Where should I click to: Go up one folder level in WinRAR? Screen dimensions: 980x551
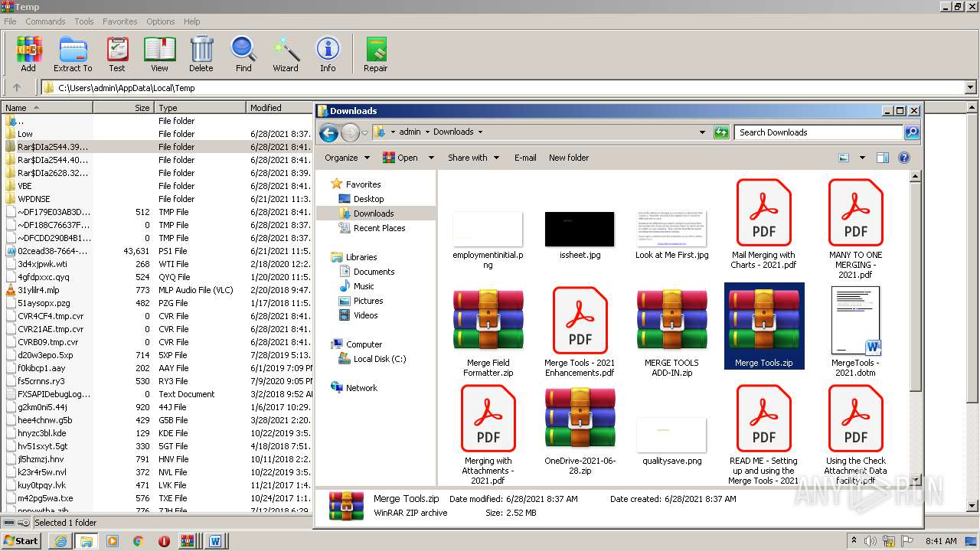coord(17,88)
